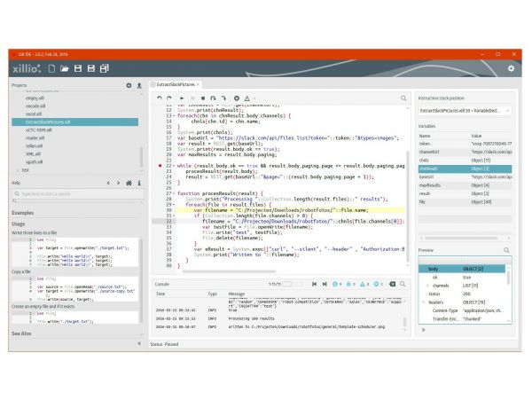The image size is (532, 400).
Task: Fold the foreach block at line 13
Action: [174, 115]
